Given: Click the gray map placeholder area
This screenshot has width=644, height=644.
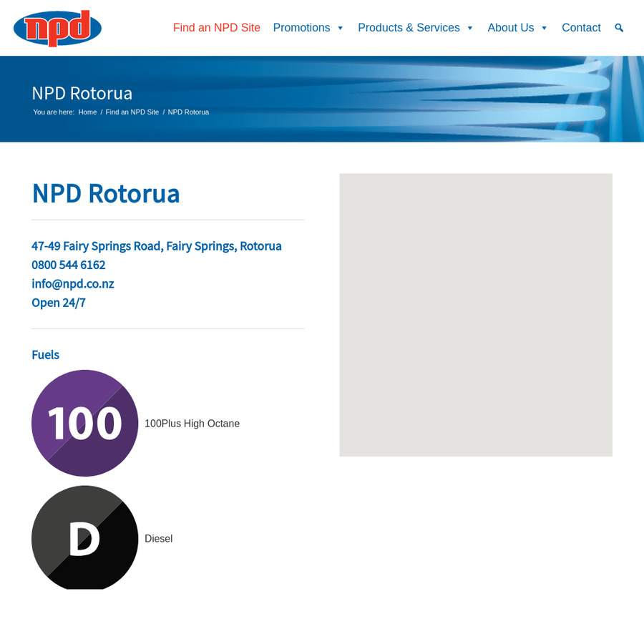Looking at the screenshot, I should point(476,315).
